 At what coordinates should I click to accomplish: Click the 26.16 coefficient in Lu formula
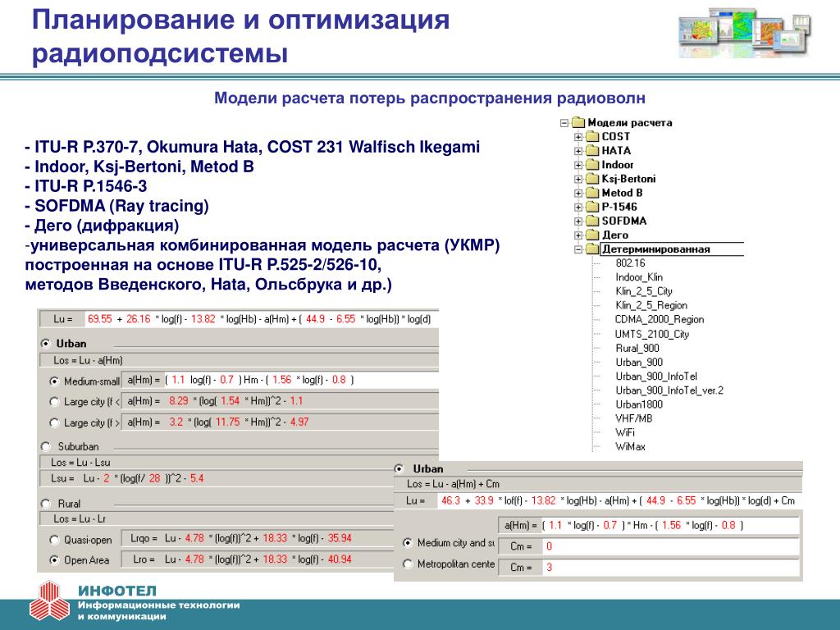[x=138, y=319]
